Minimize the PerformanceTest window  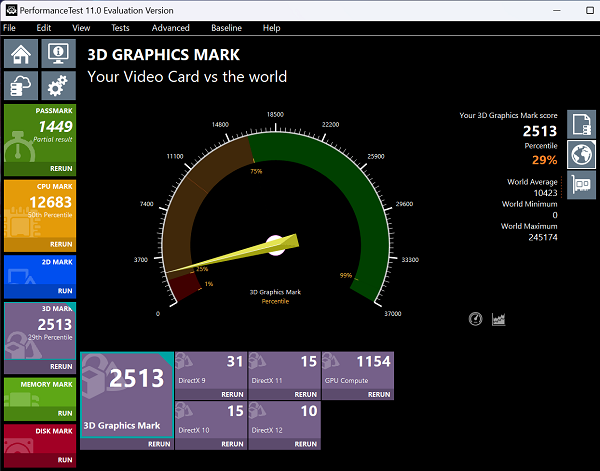[557, 10]
